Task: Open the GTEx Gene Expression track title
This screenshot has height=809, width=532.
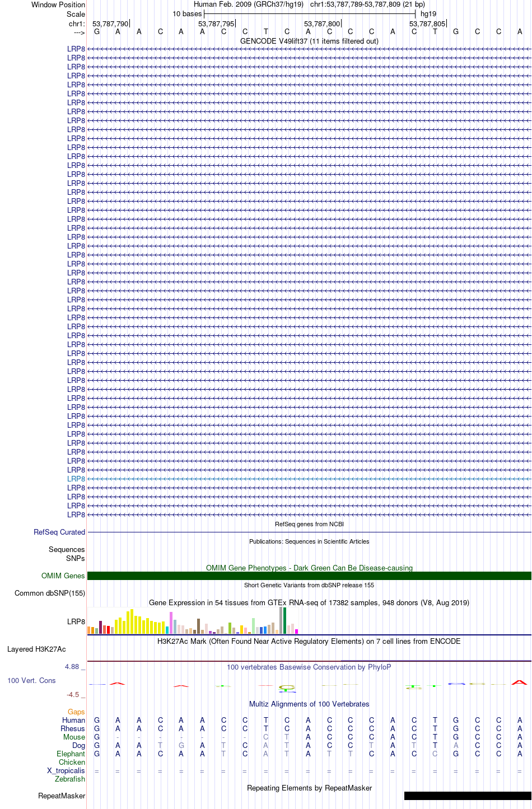Action: point(309,602)
